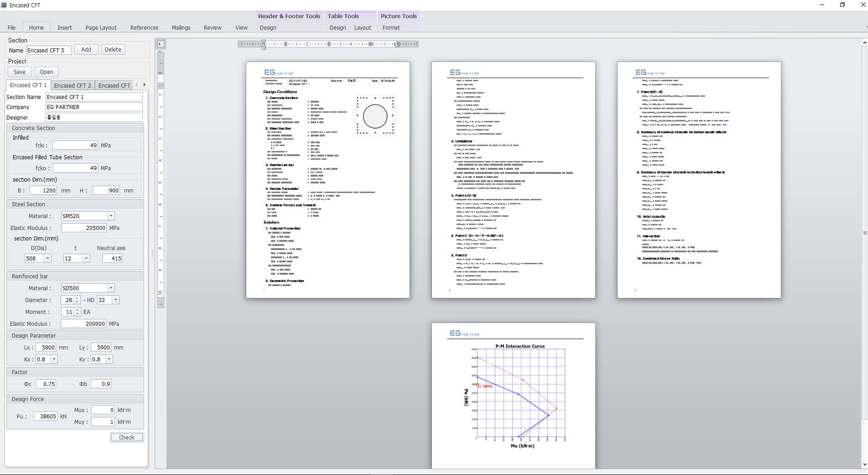Click the steel Elastic Modulus 205000 field
Viewport: 868px width, 475px height.
click(x=84, y=228)
